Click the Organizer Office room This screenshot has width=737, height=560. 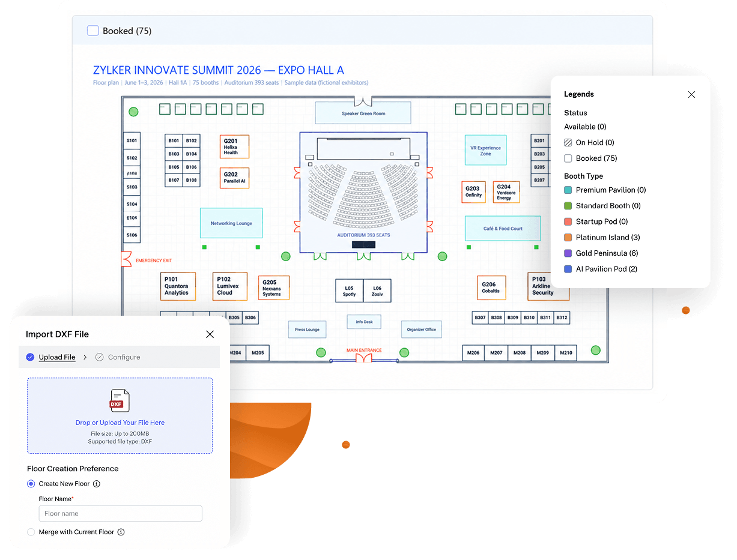422,329
